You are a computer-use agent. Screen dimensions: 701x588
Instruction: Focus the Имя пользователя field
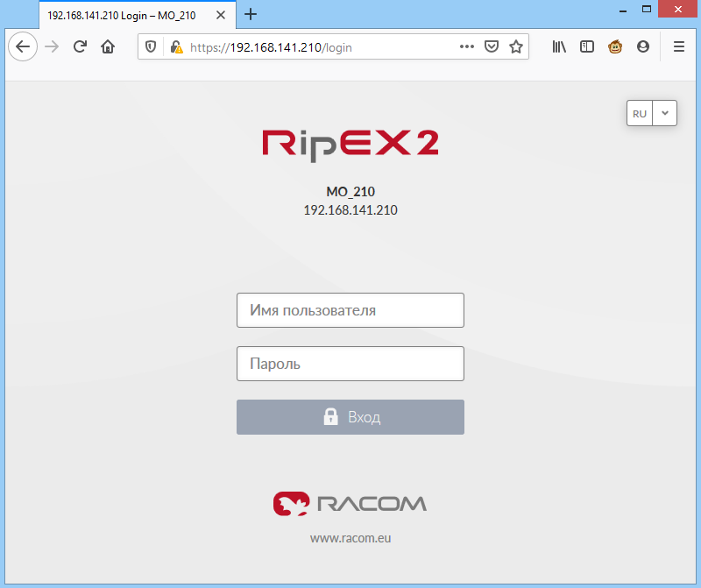point(350,310)
